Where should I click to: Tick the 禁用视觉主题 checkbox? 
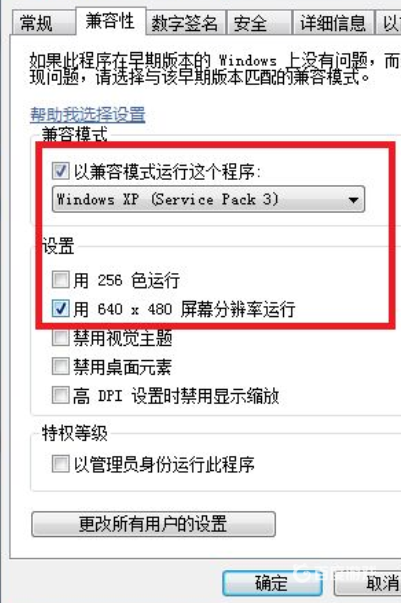[61, 338]
